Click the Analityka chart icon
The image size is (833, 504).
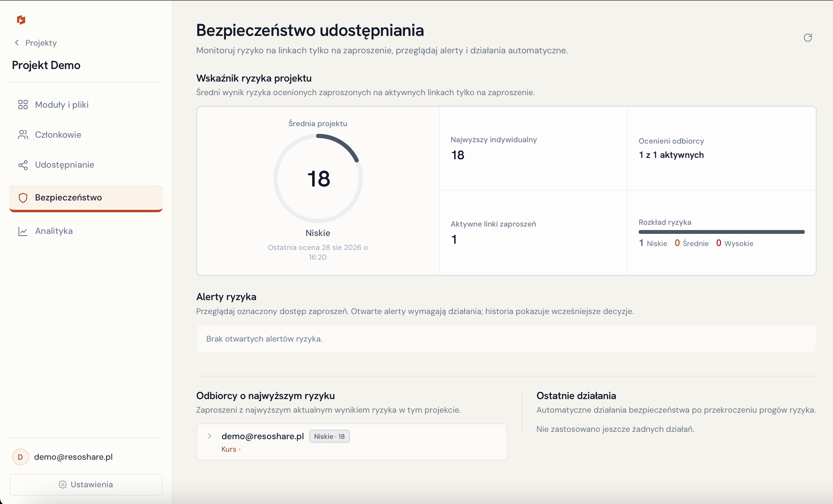click(23, 231)
